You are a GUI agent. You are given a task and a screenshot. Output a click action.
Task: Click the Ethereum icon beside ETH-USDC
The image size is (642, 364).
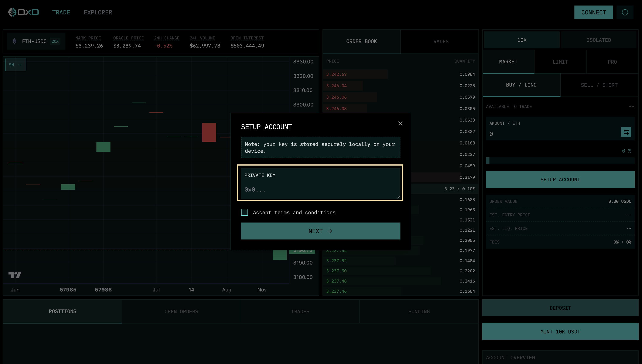[x=14, y=41]
